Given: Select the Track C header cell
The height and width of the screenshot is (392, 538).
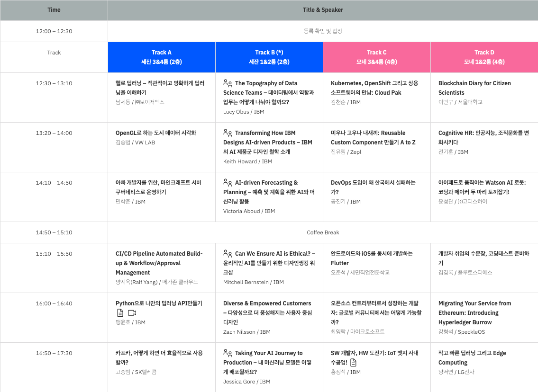Looking at the screenshot, I should (x=377, y=57).
